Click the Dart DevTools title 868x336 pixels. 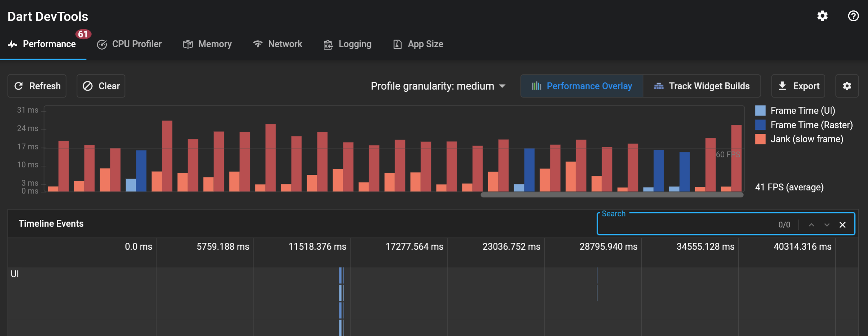click(x=48, y=17)
